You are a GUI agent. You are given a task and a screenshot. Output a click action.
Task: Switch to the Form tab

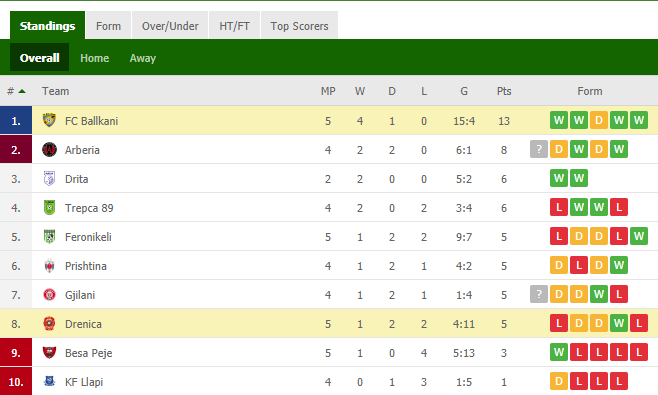108,26
